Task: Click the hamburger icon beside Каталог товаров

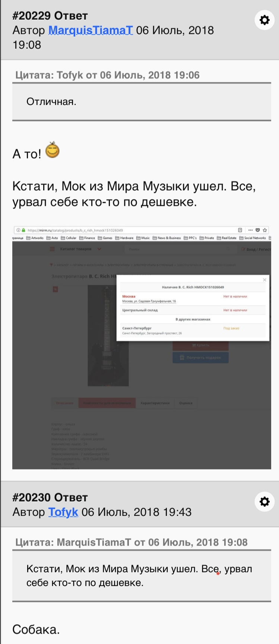Action: [x=53, y=249]
